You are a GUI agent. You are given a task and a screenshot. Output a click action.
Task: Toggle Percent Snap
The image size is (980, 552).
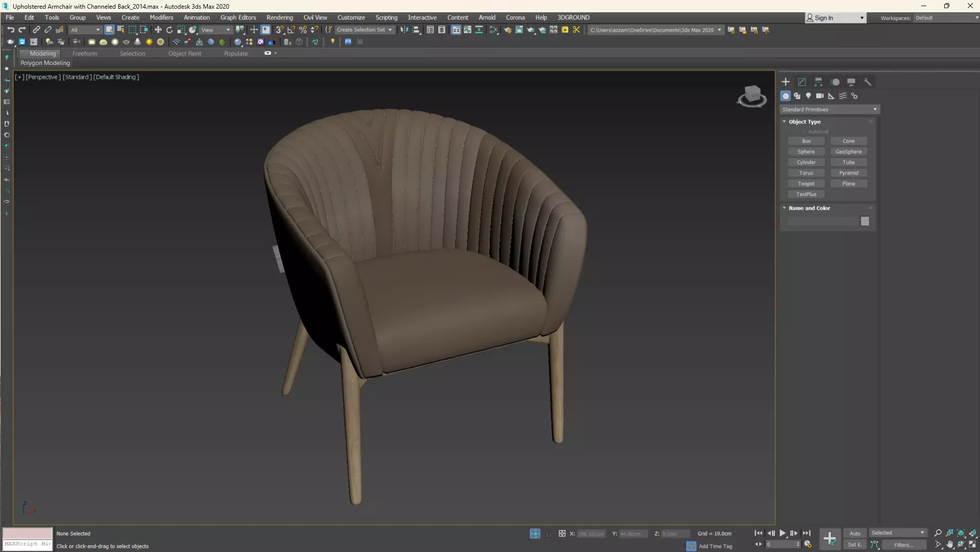303,30
